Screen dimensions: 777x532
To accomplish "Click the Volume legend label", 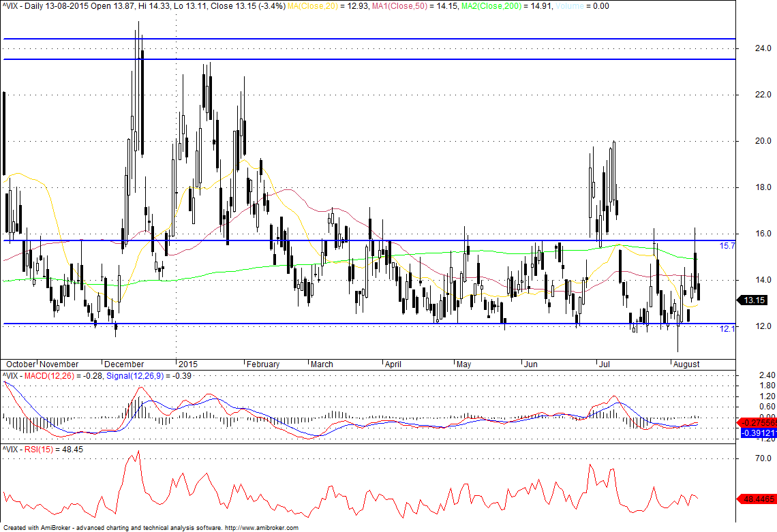I will pyautogui.click(x=569, y=6).
